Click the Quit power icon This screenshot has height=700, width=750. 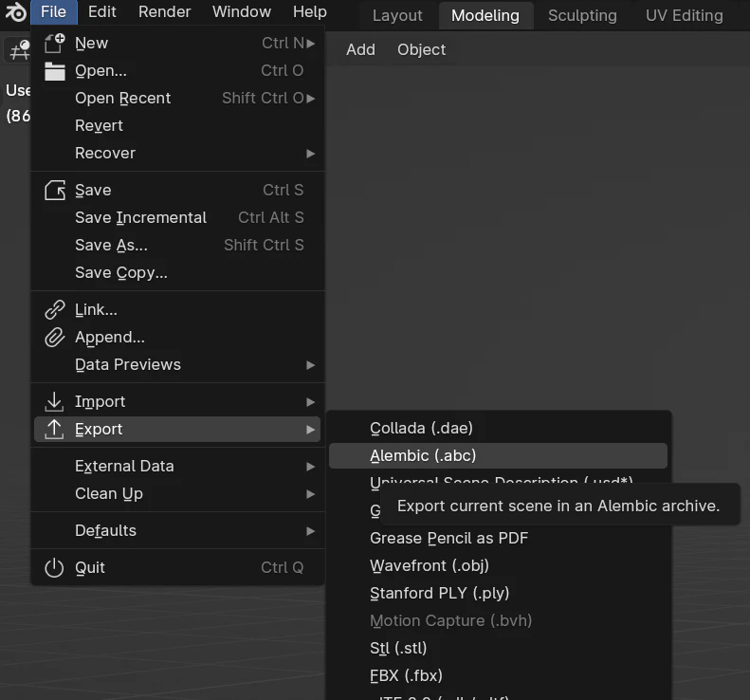tap(54, 567)
